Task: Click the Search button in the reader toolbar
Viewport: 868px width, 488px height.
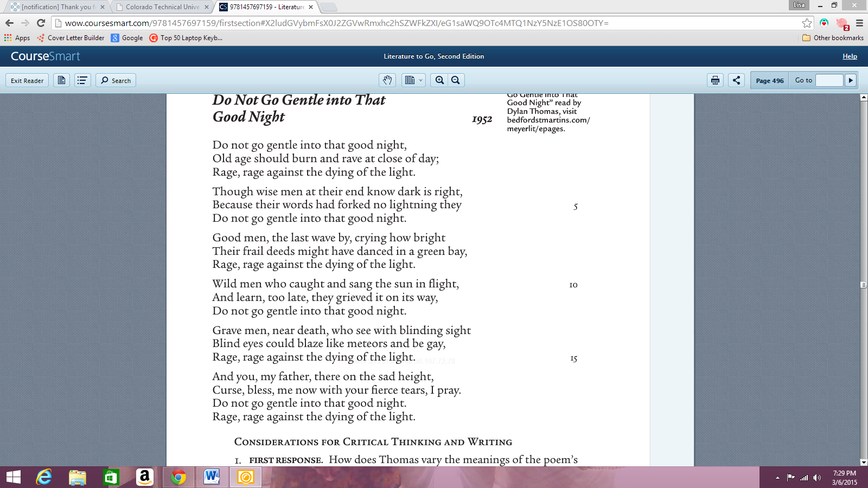Action: tap(116, 80)
